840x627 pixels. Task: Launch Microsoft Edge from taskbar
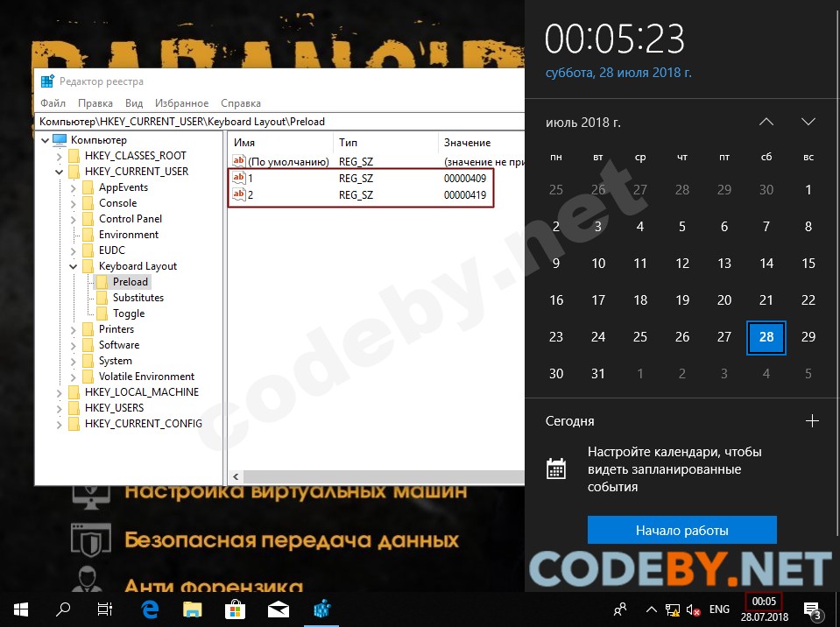click(150, 609)
